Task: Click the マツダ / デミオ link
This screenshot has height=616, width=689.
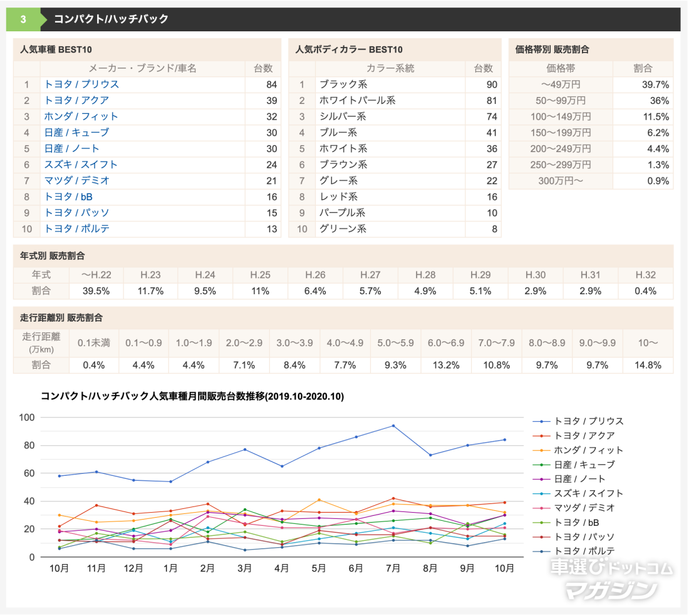Action: [76, 180]
